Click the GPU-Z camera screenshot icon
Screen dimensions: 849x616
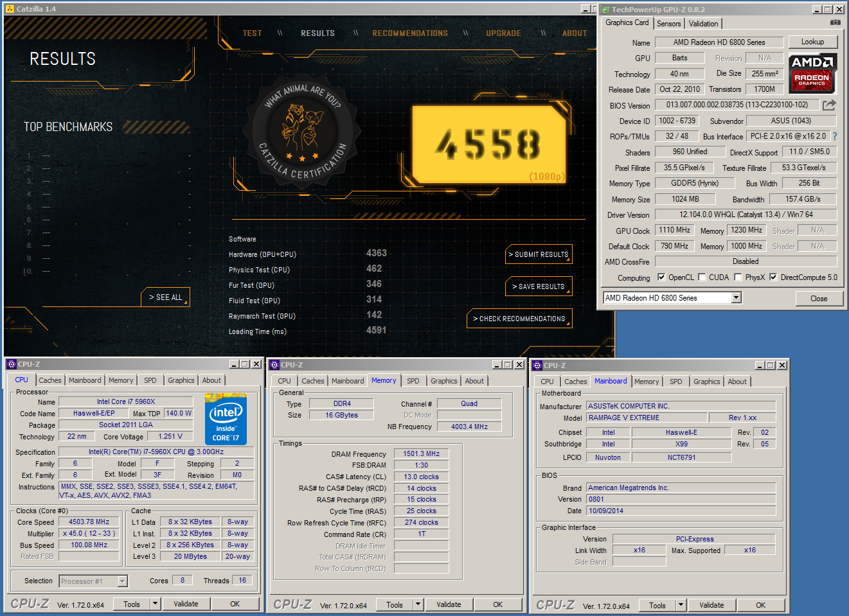[x=835, y=22]
